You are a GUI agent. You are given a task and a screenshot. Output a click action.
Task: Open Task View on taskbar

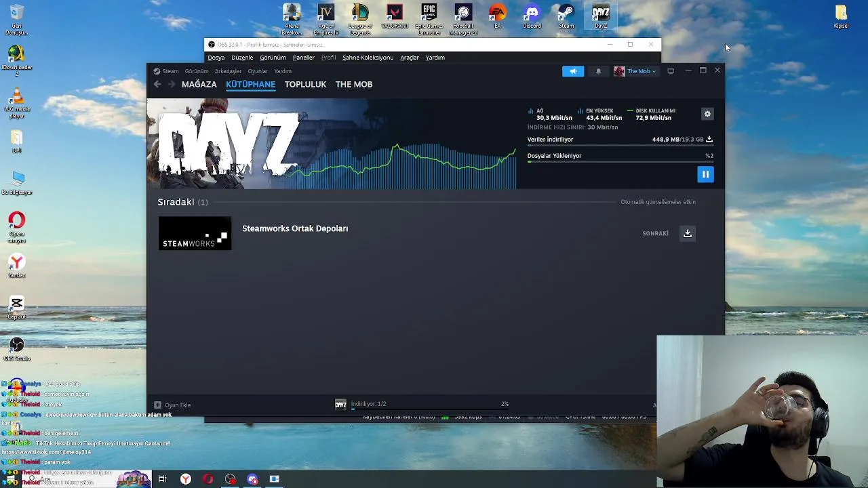coord(163,479)
